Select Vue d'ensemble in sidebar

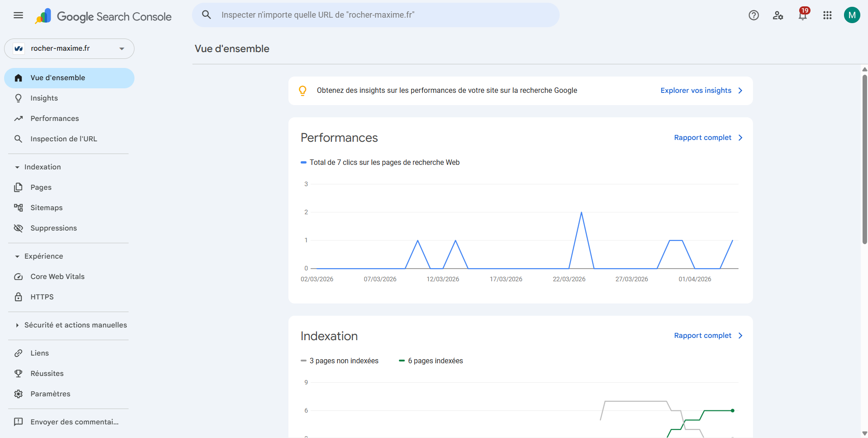[x=58, y=77]
